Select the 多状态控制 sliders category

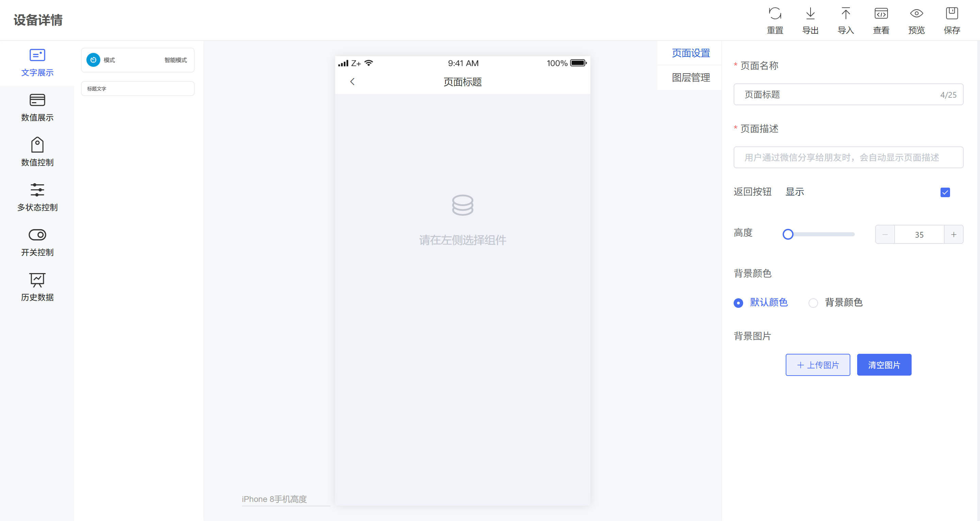tap(37, 198)
